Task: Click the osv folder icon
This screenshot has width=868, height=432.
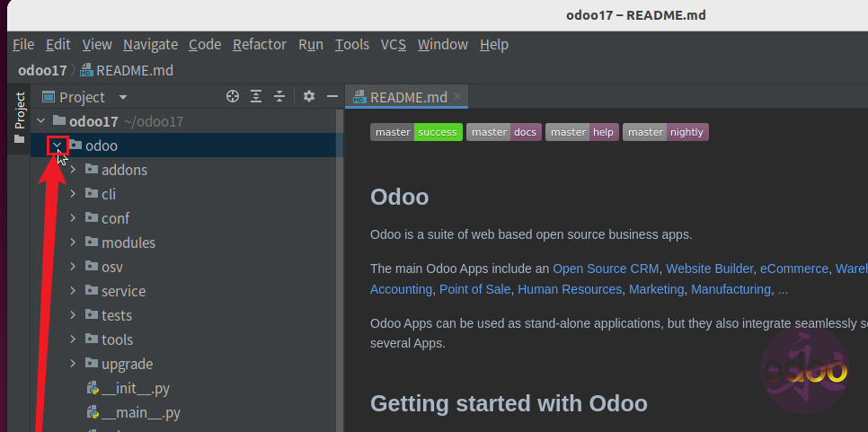Action: pyautogui.click(x=92, y=267)
